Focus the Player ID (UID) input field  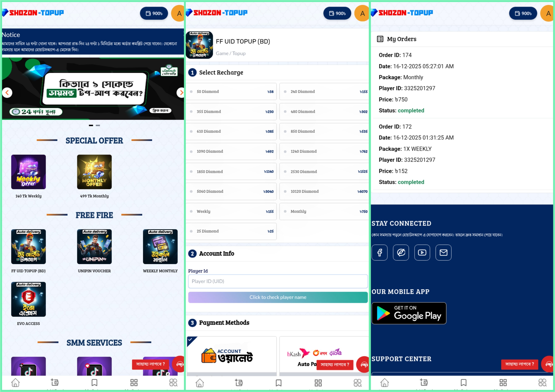click(278, 281)
